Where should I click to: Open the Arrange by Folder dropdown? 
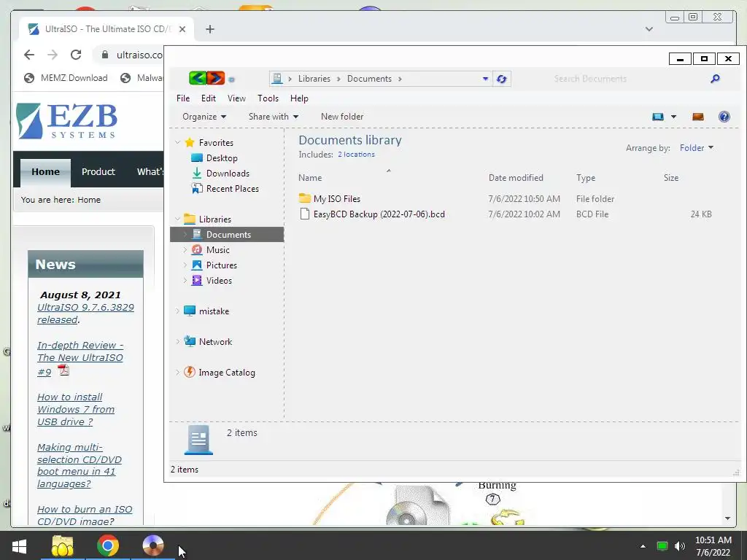click(x=696, y=148)
